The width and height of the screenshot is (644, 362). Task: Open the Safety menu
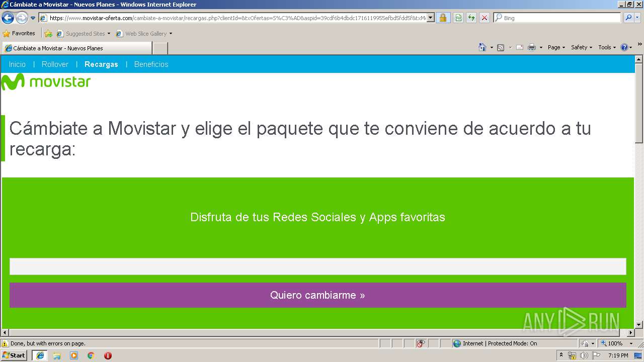(581, 47)
